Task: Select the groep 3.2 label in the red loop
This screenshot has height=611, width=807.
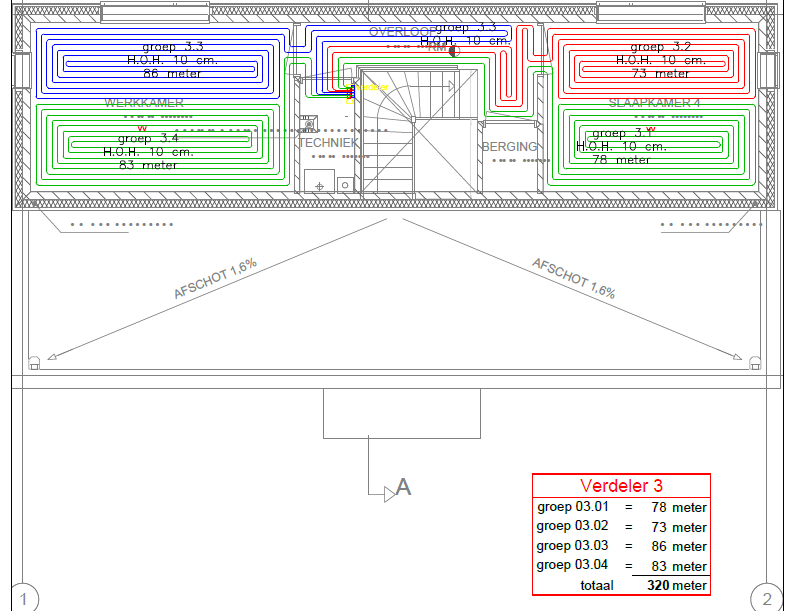Action: click(x=661, y=46)
